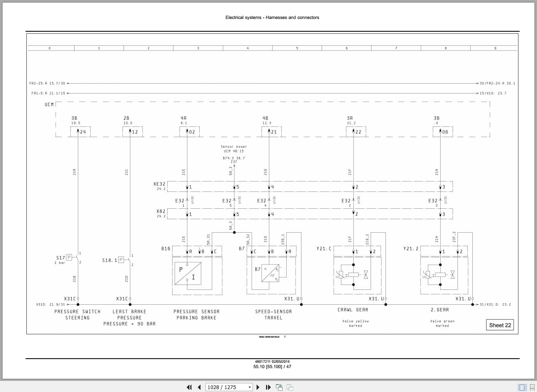Click the grayed next view icon
This screenshot has height=392, width=537.
coord(290,387)
